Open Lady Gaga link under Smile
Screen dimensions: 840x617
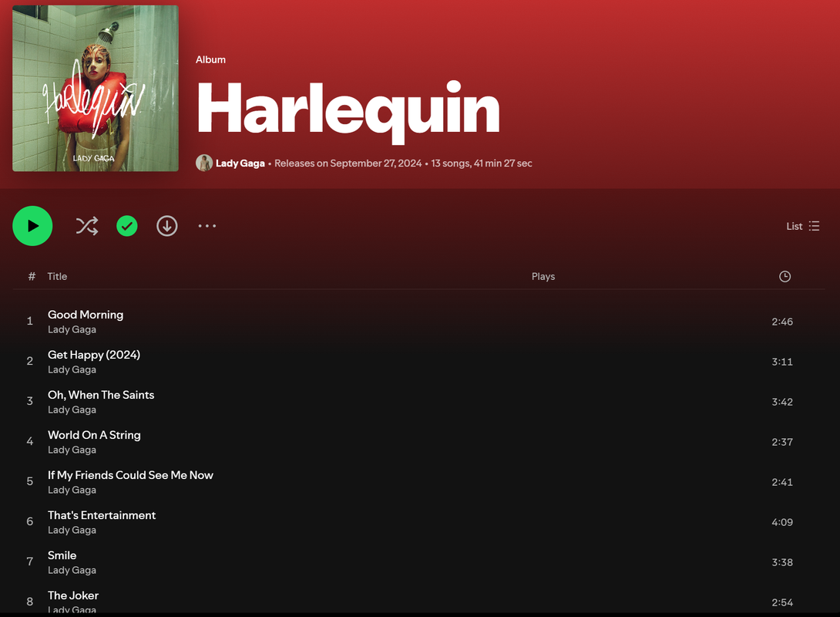[x=72, y=571]
